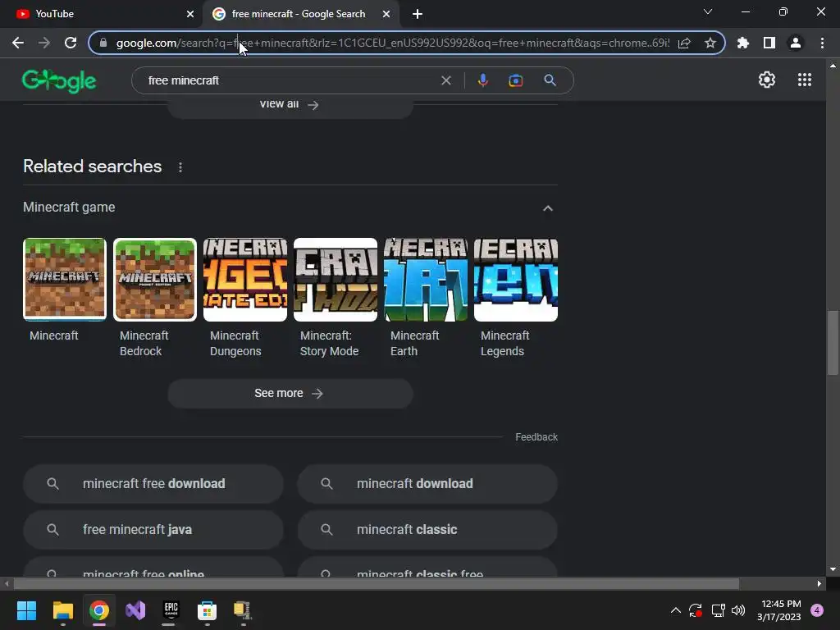Viewport: 840px width, 630px height.
Task: Open the Minecraft Bedrock thumbnail
Action: pos(155,280)
